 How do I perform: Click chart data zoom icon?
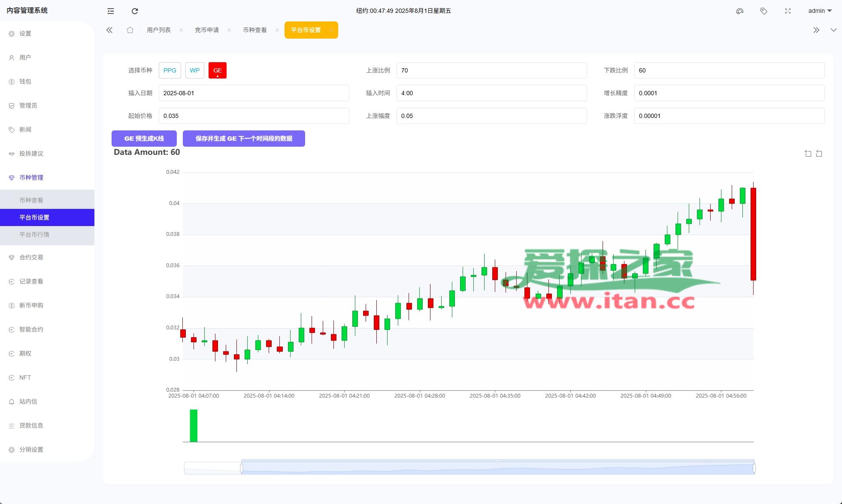pyautogui.click(x=808, y=154)
